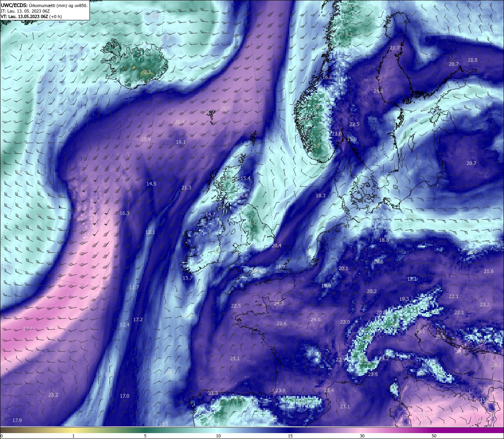Click the map value 22.0

(345, 322)
